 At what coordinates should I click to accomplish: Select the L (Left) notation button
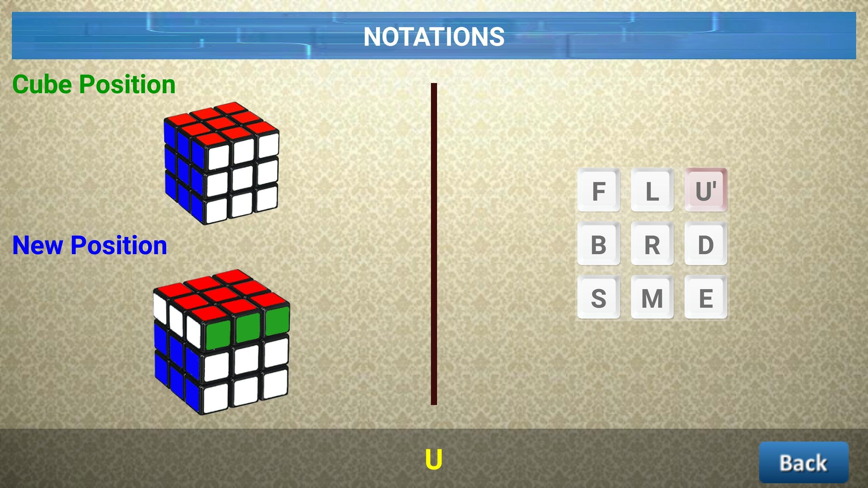(652, 191)
